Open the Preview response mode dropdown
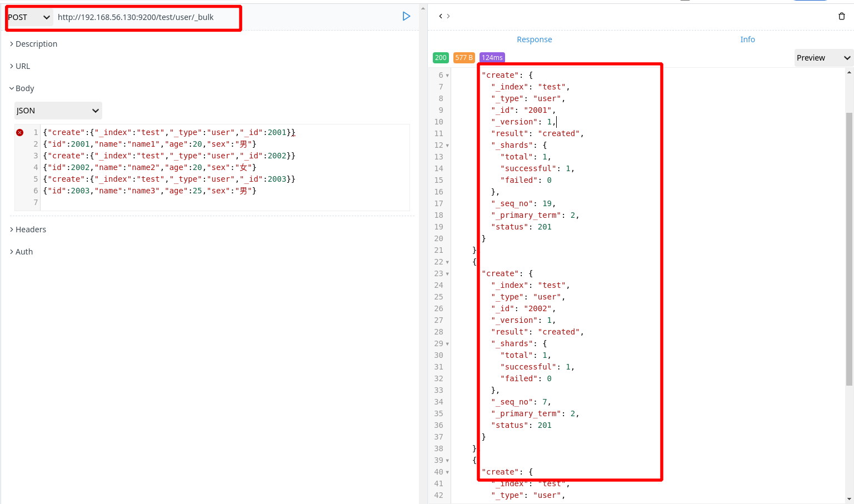This screenshot has height=504, width=854. click(823, 57)
